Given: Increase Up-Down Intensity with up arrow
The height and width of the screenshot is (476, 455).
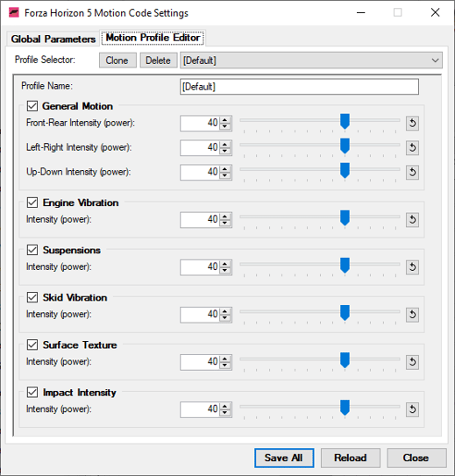Looking at the screenshot, I should click(x=224, y=169).
